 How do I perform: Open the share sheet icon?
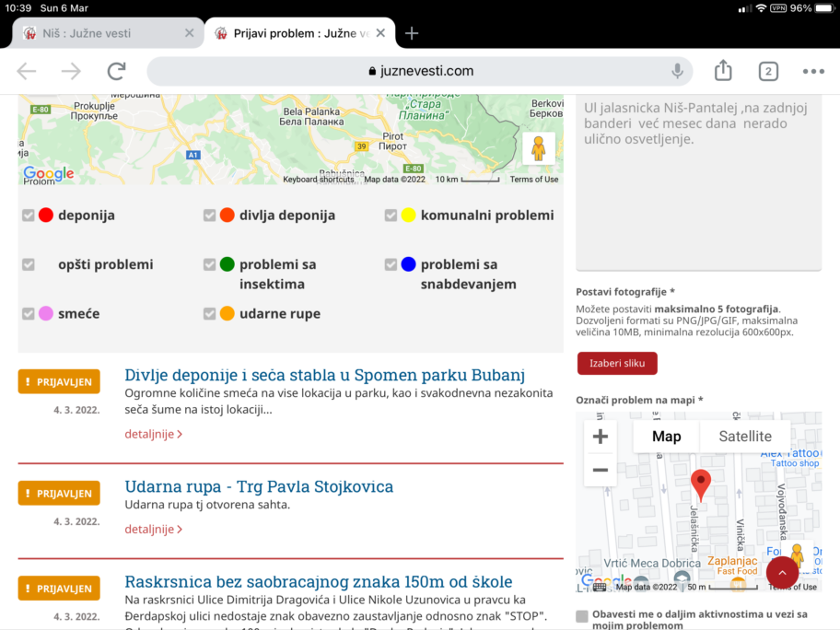(723, 71)
